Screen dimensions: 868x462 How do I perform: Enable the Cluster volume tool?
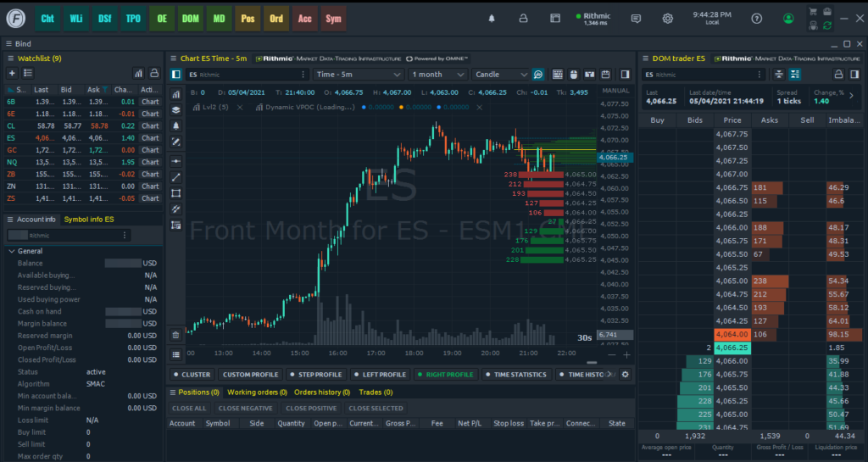point(192,375)
